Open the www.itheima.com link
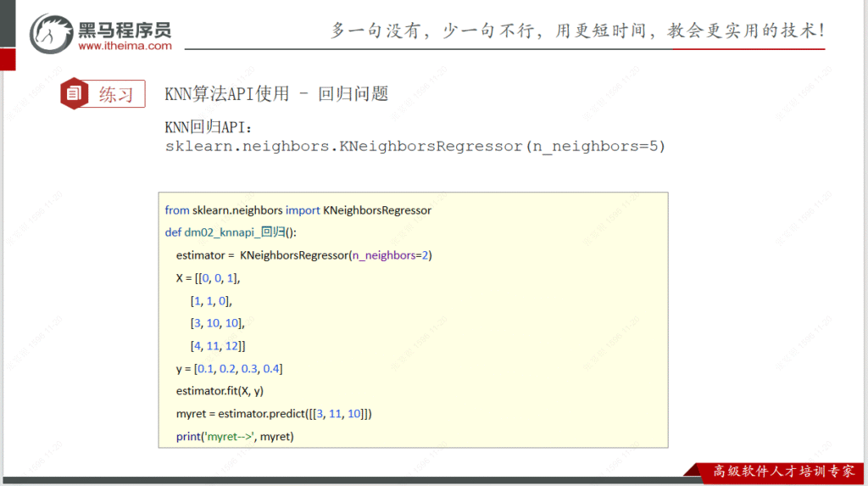Viewport: 868px width, 486px height. click(125, 47)
